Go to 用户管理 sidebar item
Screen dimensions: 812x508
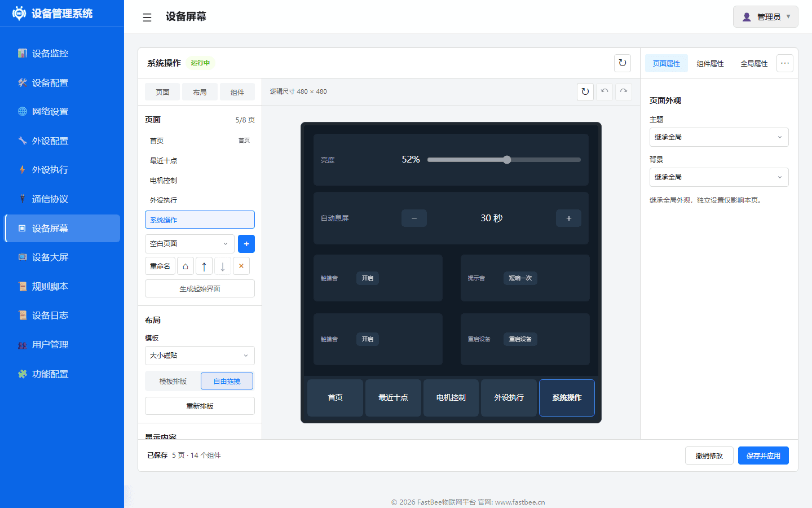[62, 344]
